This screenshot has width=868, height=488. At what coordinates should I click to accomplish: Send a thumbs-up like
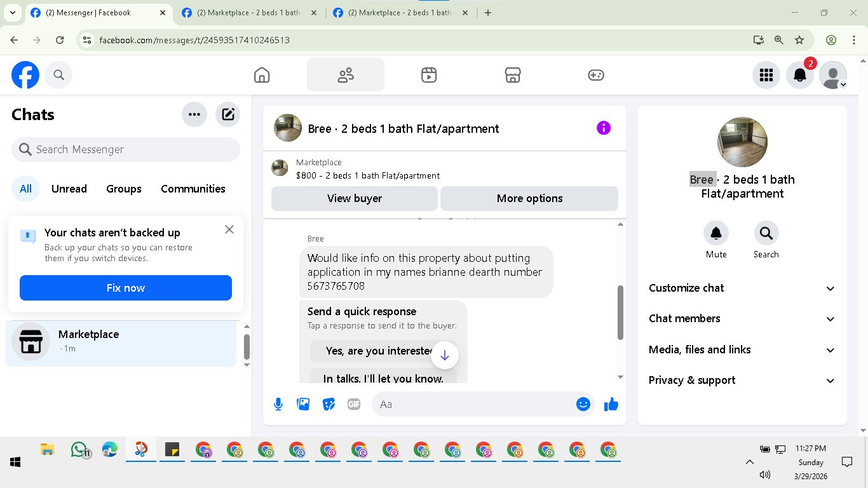click(x=611, y=404)
